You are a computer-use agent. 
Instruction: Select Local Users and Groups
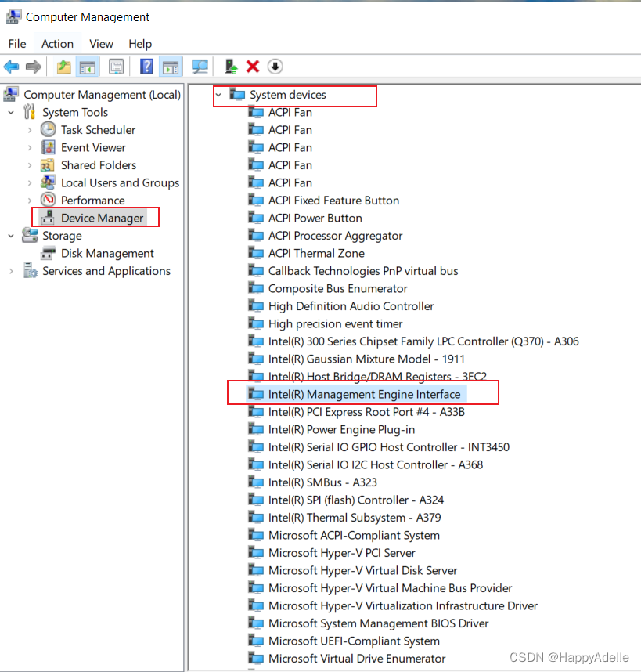coord(120,182)
